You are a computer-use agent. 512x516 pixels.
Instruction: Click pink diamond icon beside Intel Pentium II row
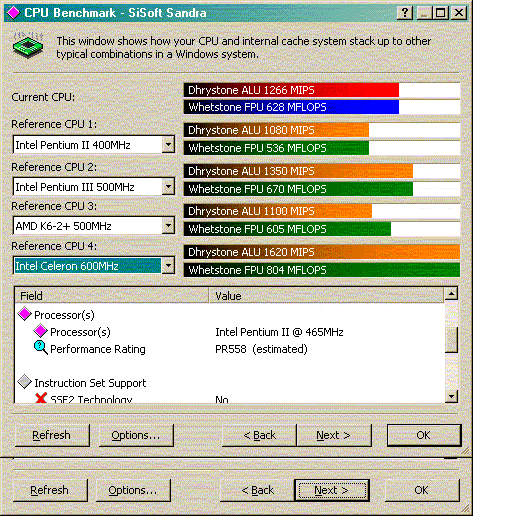pyautogui.click(x=40, y=331)
